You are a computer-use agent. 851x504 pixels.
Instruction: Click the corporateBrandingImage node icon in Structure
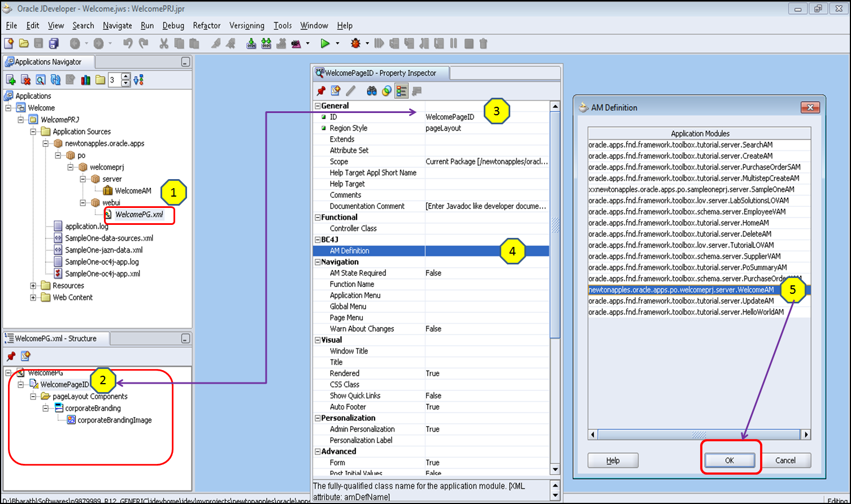pos(71,420)
